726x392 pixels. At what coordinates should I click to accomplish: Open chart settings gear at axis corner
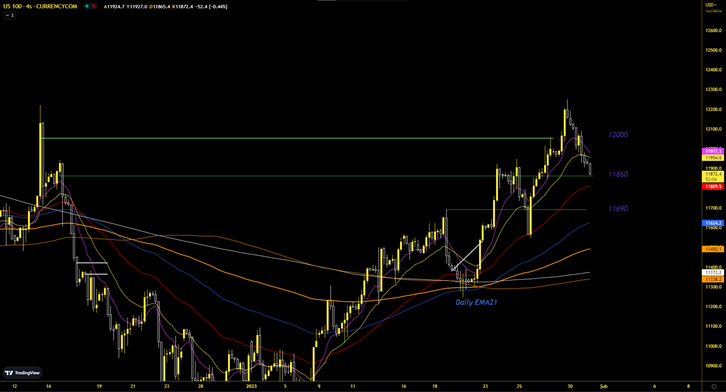(713, 386)
